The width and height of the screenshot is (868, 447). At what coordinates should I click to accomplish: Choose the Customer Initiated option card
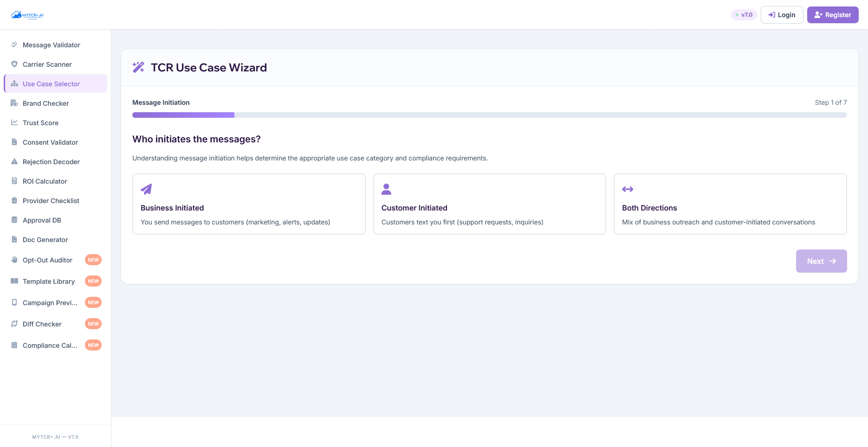coord(489,204)
